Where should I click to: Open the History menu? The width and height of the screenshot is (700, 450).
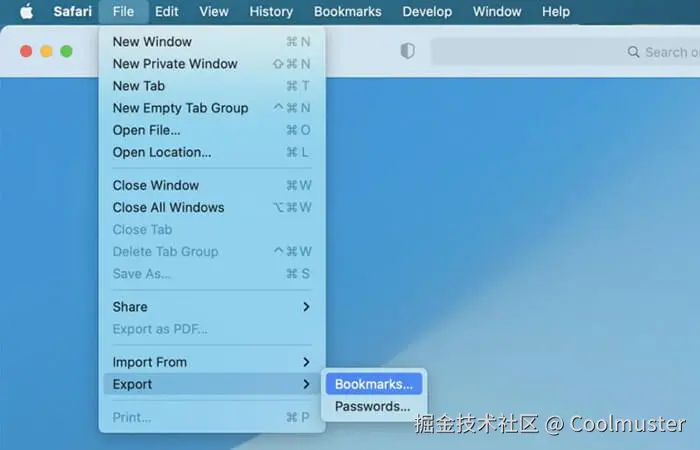click(x=271, y=11)
